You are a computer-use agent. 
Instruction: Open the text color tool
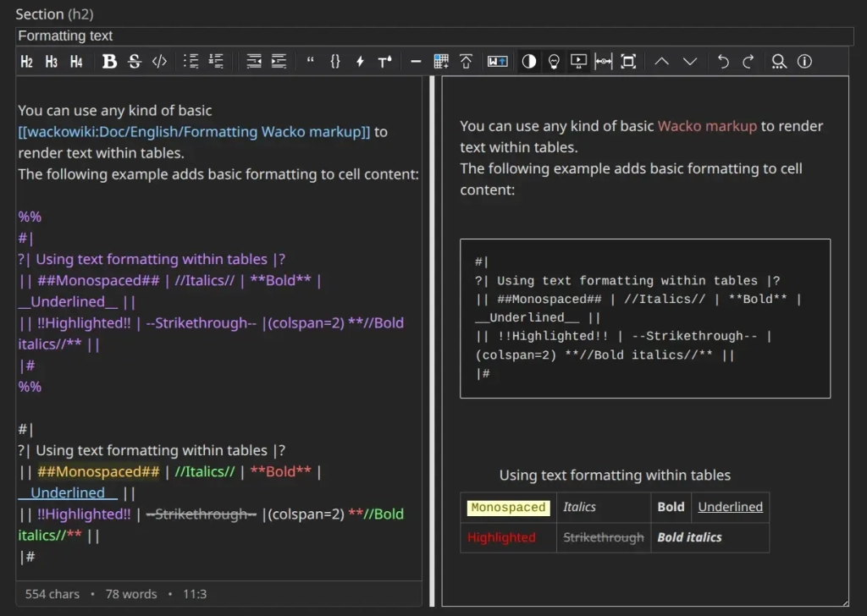pyautogui.click(x=385, y=61)
